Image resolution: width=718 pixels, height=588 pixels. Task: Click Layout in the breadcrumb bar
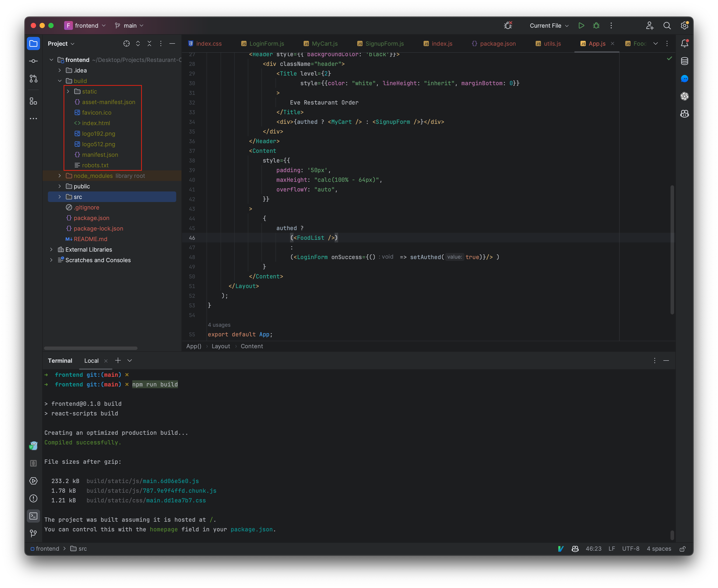pos(221,346)
